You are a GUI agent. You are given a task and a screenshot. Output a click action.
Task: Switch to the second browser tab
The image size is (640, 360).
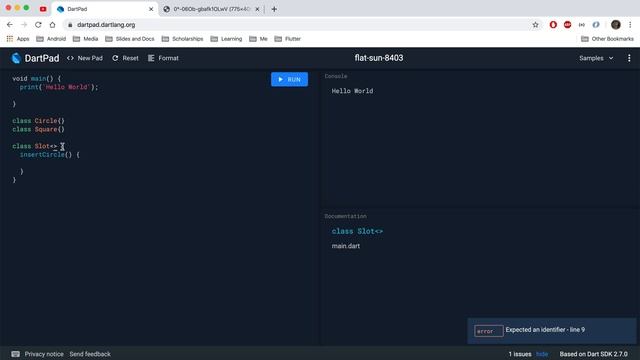click(210, 9)
